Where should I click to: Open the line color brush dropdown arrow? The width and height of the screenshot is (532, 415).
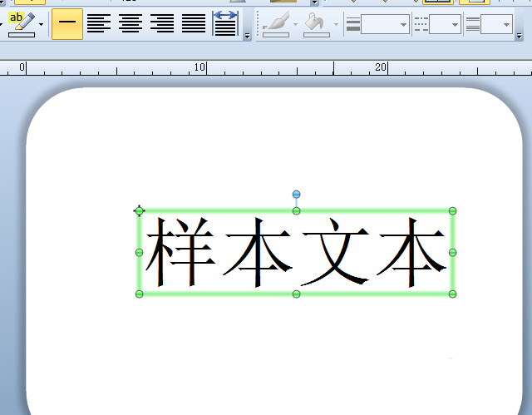click(x=295, y=24)
